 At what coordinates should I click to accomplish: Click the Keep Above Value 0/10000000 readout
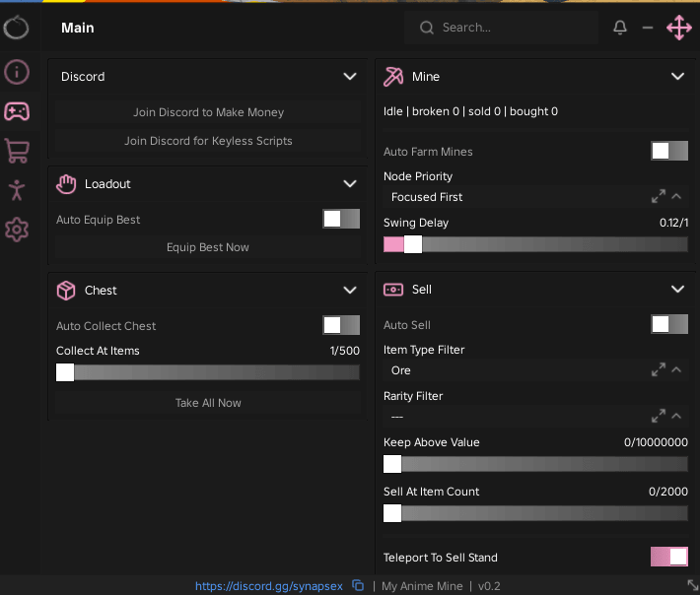tap(656, 442)
